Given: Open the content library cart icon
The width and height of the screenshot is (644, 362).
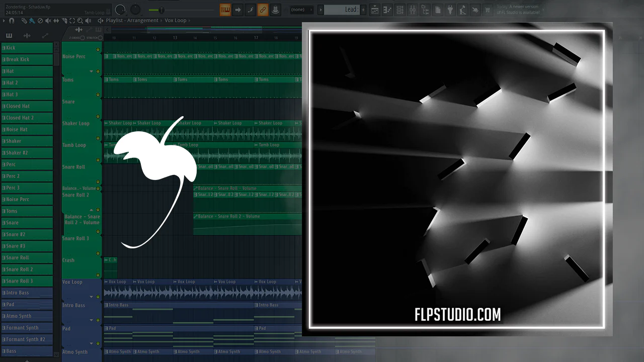Looking at the screenshot, I should click(488, 10).
